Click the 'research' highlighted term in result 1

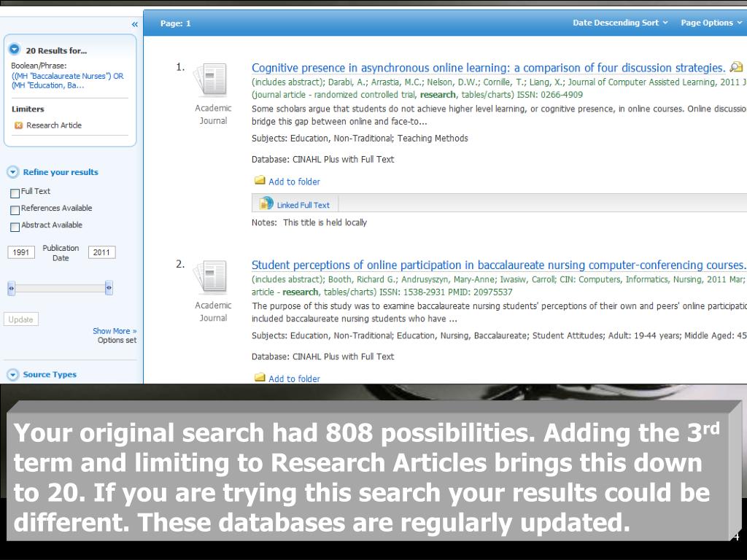438,95
